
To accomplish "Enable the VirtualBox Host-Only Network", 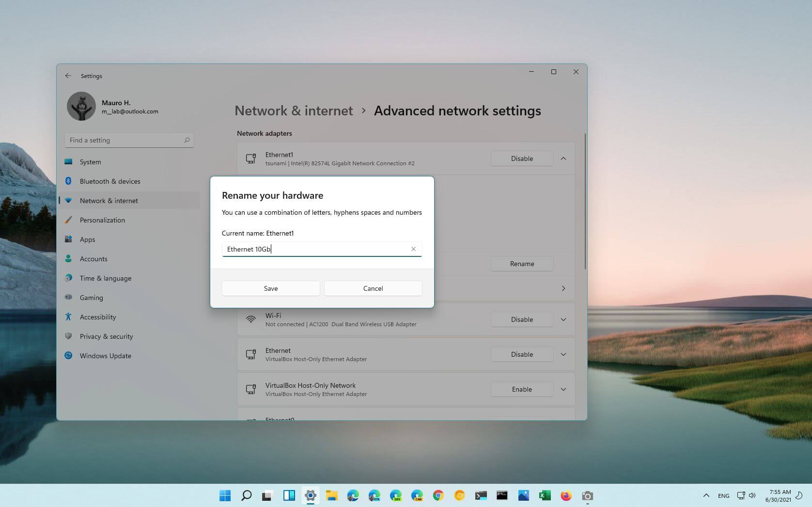I will coord(522,389).
